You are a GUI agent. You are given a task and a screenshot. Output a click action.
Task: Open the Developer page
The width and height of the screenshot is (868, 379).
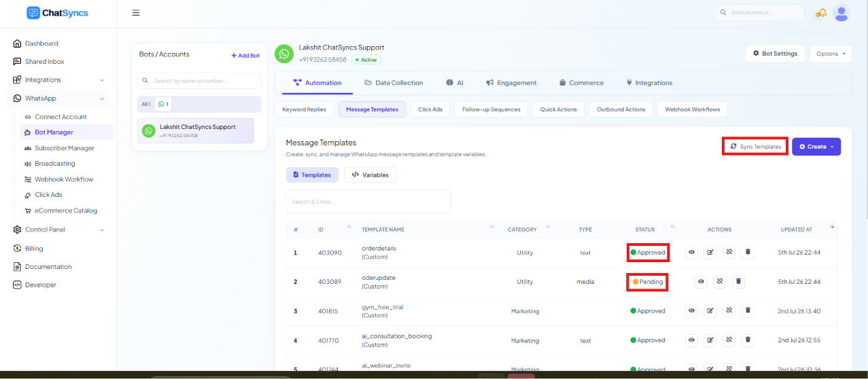coord(41,285)
